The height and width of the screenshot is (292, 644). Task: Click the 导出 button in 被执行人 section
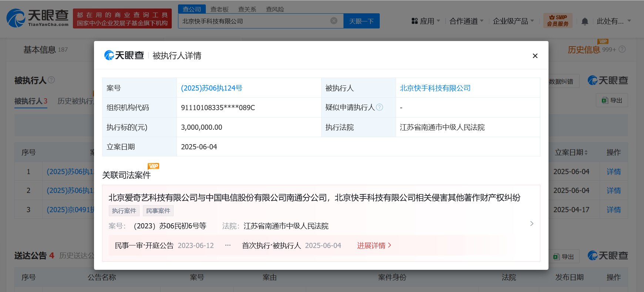click(612, 100)
